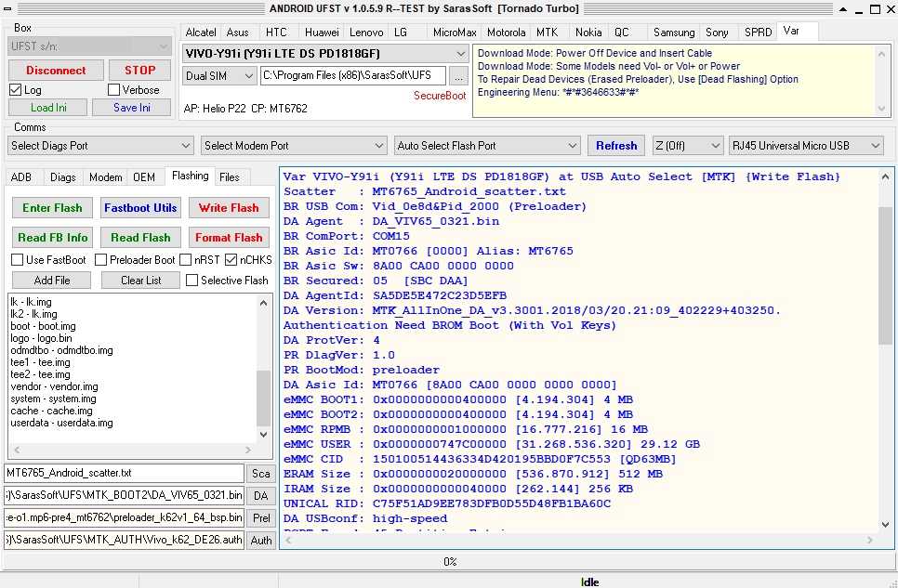The width and height of the screenshot is (898, 588).
Task: Check the Use FastBoot option
Action: coord(17,260)
